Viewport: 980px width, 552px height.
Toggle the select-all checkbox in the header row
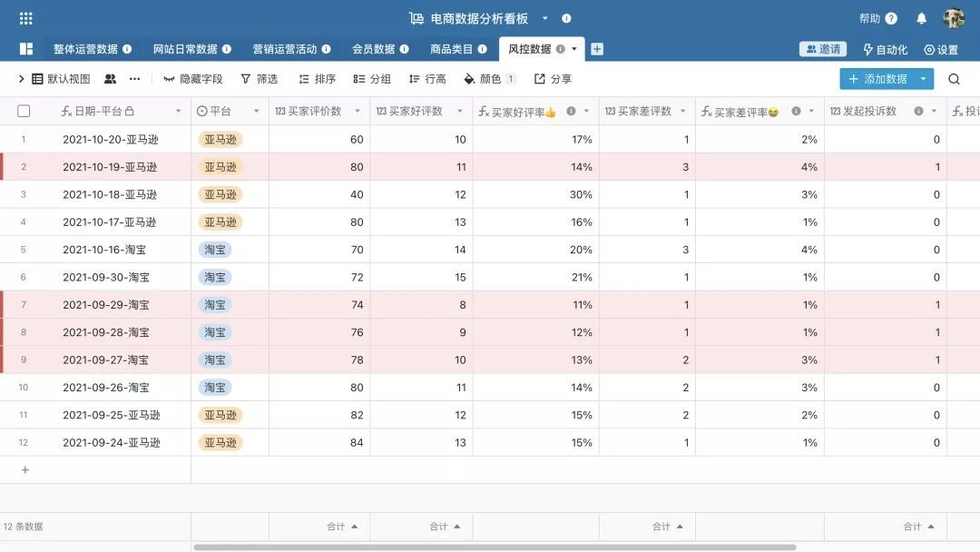pyautogui.click(x=24, y=109)
